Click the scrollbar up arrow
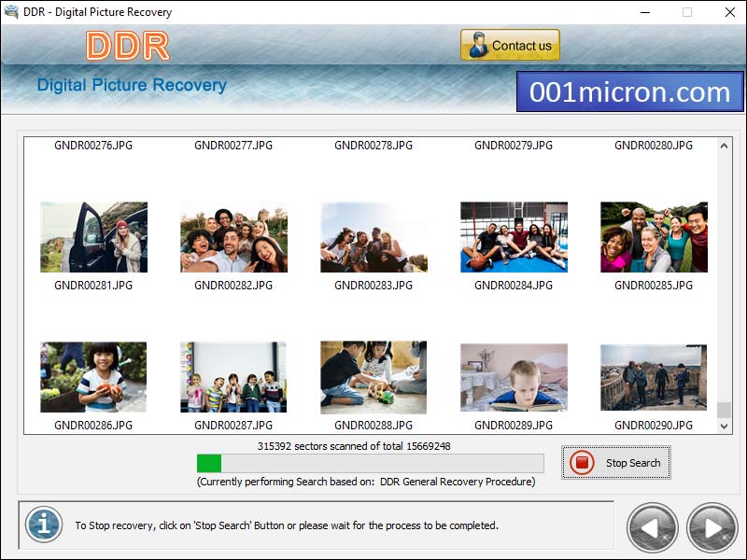The height and width of the screenshot is (560, 747). coord(723,145)
